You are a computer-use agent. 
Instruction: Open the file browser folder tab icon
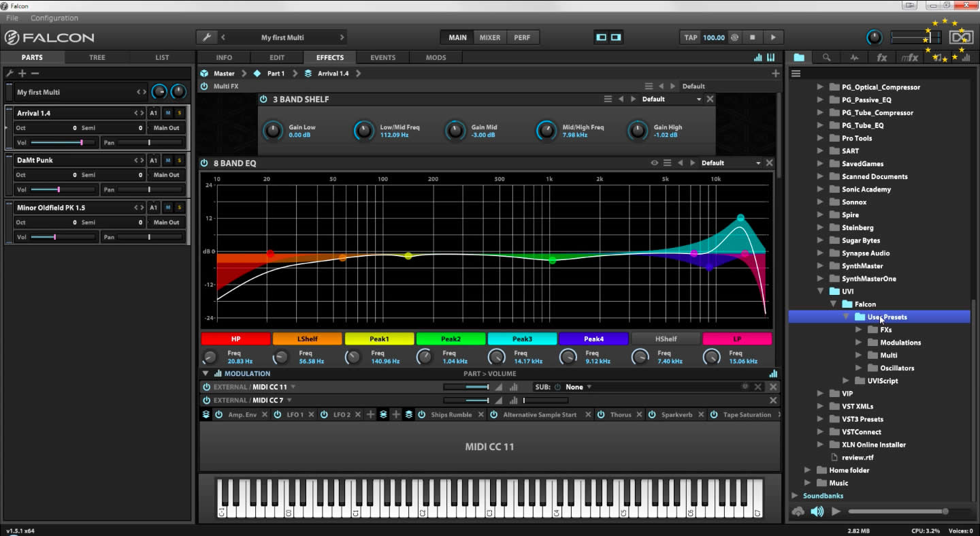point(799,58)
